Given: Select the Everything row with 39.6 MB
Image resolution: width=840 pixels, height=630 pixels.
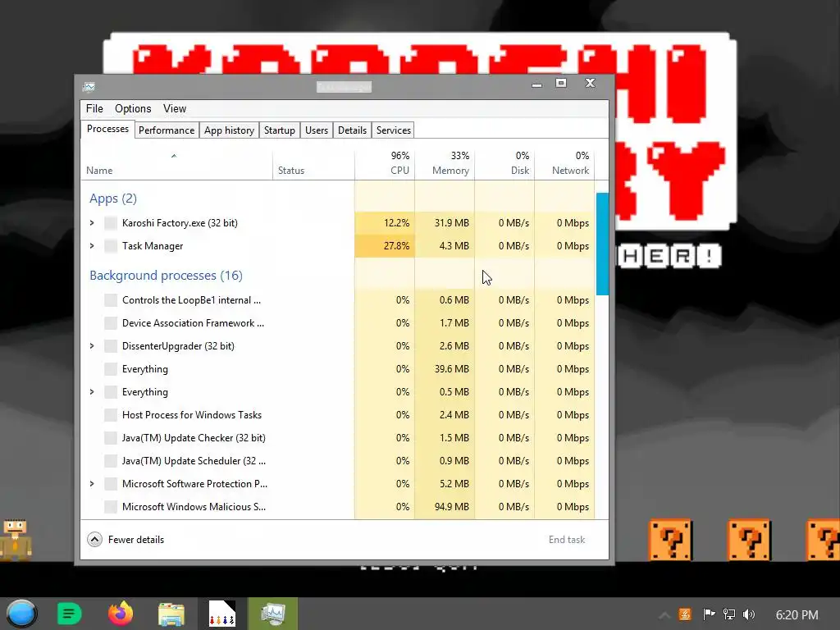Looking at the screenshot, I should pyautogui.click(x=337, y=369).
